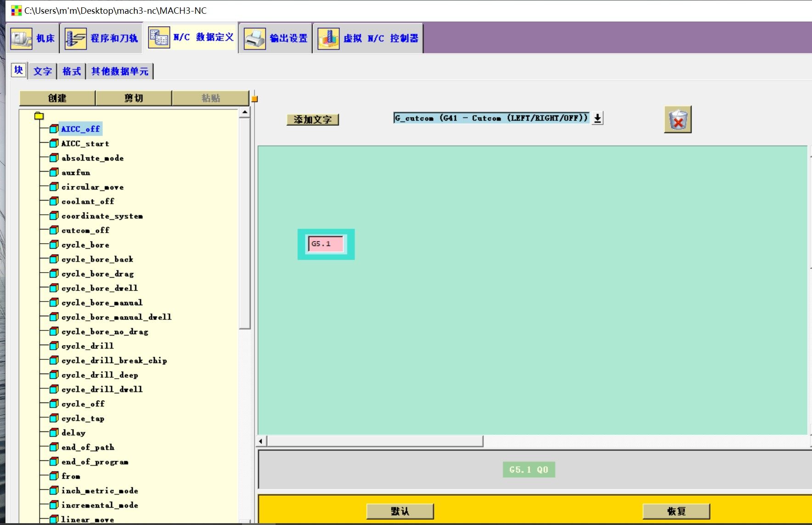Select the end_of_program block name

pyautogui.click(x=95, y=462)
